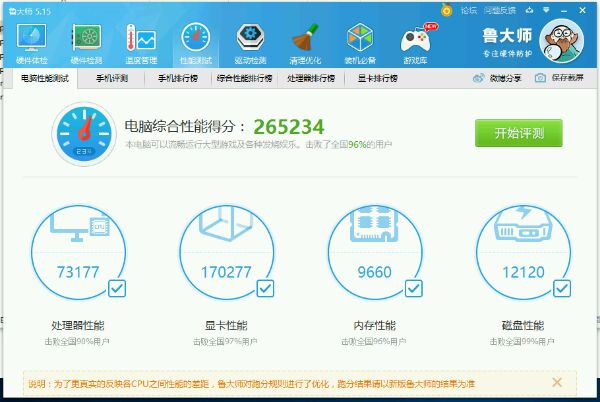The image size is (600, 402).
Task: Click the 内存性能 label
Action: (x=375, y=326)
